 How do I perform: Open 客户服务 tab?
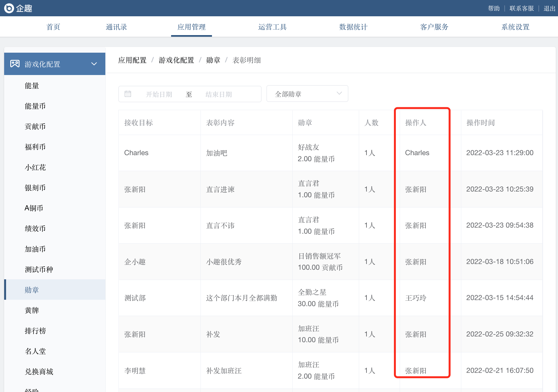pos(434,27)
